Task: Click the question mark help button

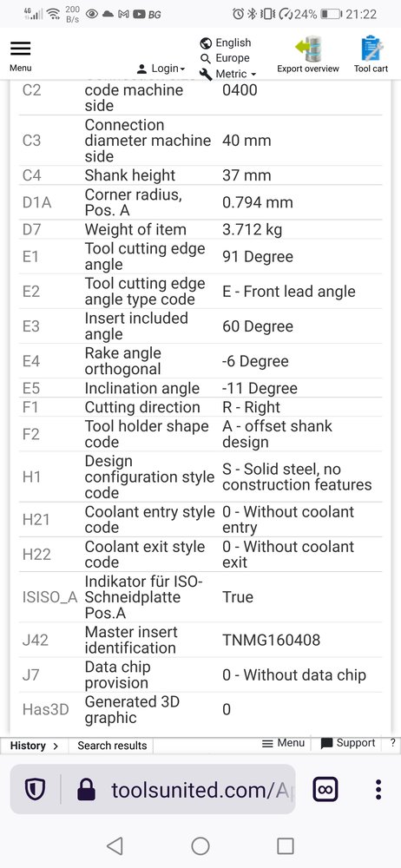Action: (x=392, y=743)
